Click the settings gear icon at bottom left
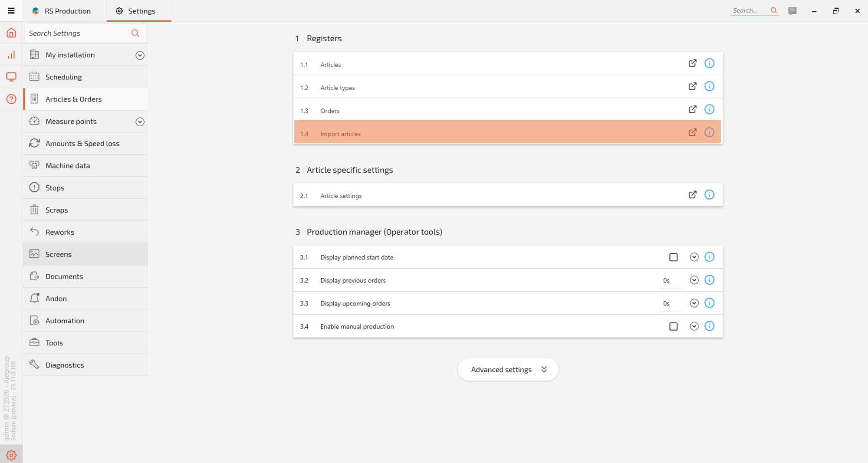Image resolution: width=868 pixels, height=463 pixels. pos(11,455)
